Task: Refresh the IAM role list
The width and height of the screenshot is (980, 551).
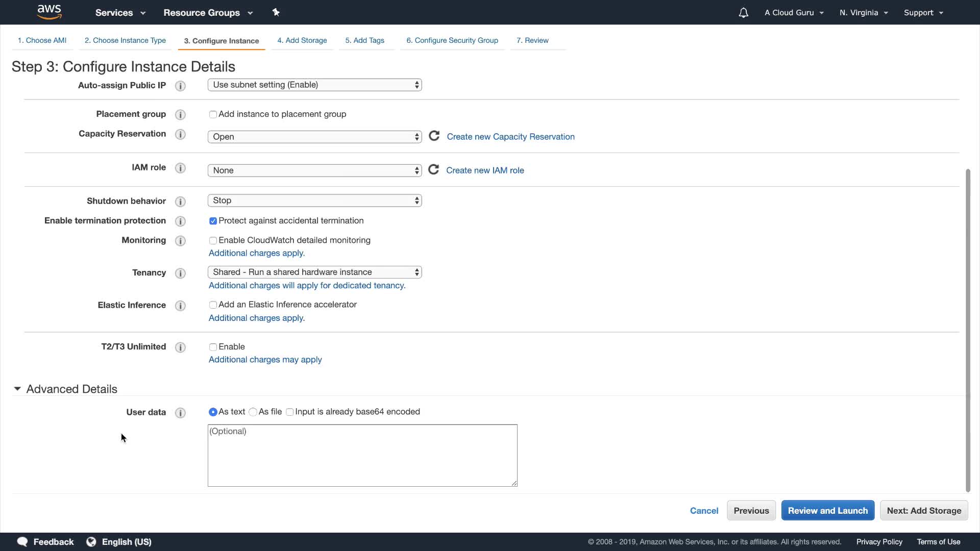Action: pyautogui.click(x=433, y=170)
